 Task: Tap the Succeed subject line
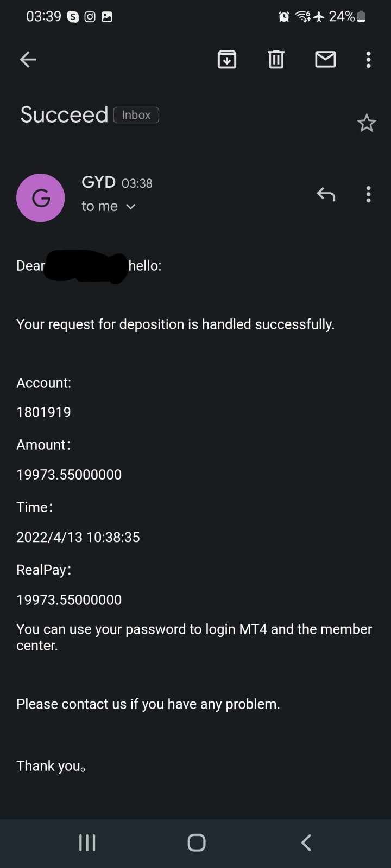click(64, 114)
